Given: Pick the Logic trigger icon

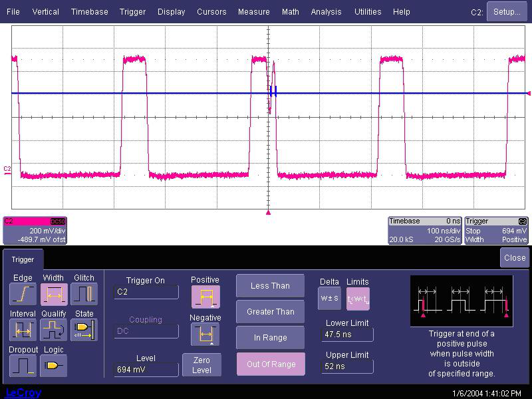Looking at the screenshot, I should pos(53,365).
